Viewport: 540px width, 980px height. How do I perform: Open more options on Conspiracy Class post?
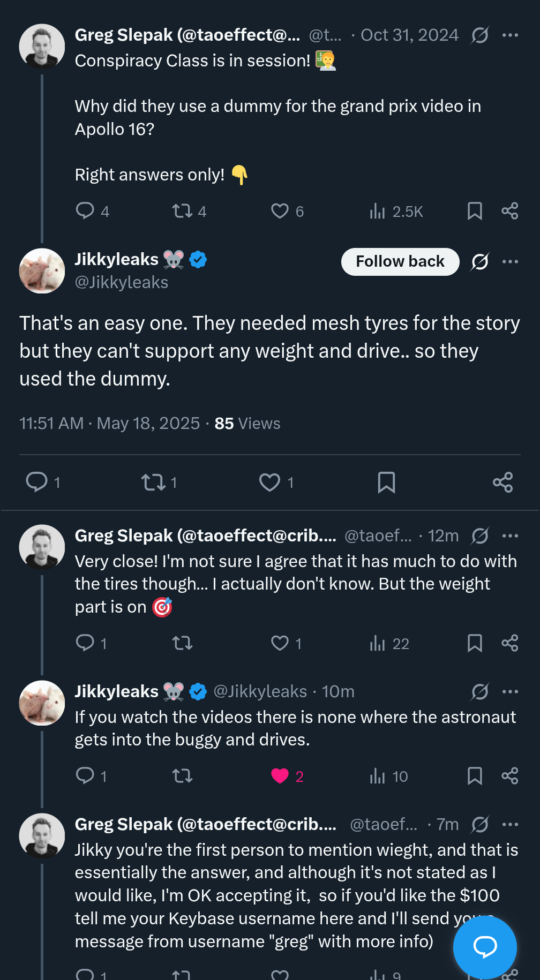pos(510,35)
